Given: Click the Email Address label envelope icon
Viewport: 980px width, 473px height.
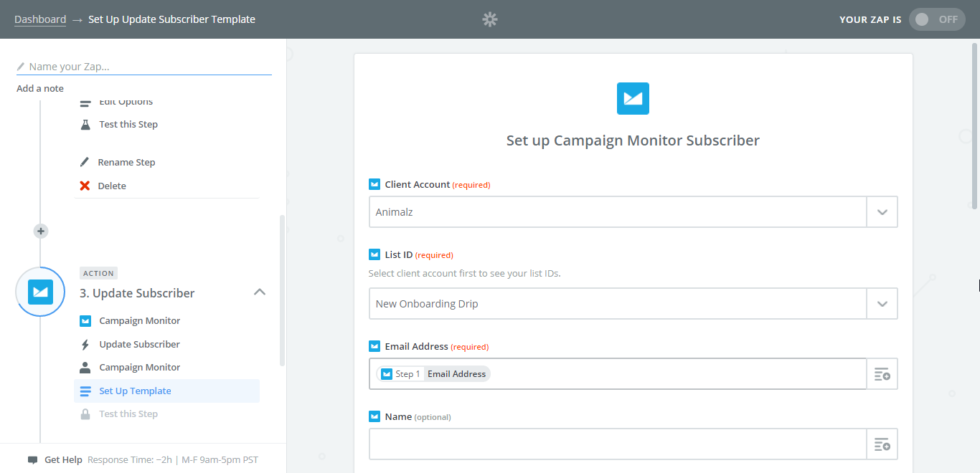Looking at the screenshot, I should pos(374,346).
